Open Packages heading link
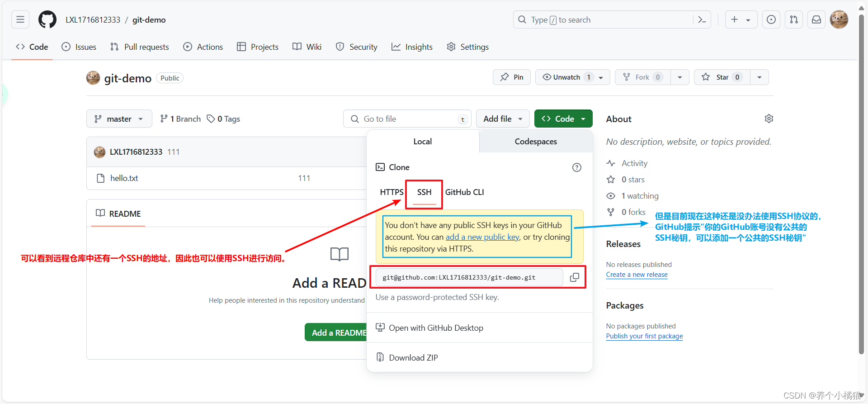 (625, 306)
